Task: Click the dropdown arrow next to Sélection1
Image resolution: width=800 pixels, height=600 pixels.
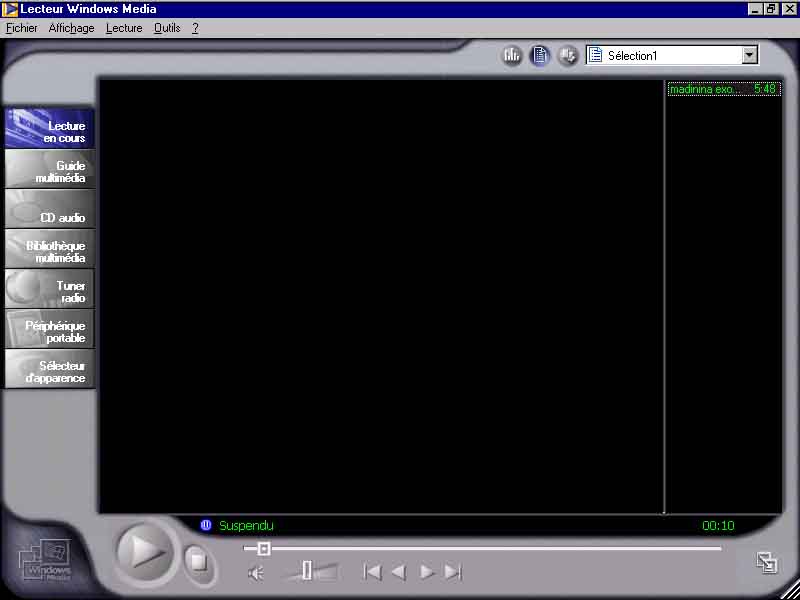Action: point(749,55)
